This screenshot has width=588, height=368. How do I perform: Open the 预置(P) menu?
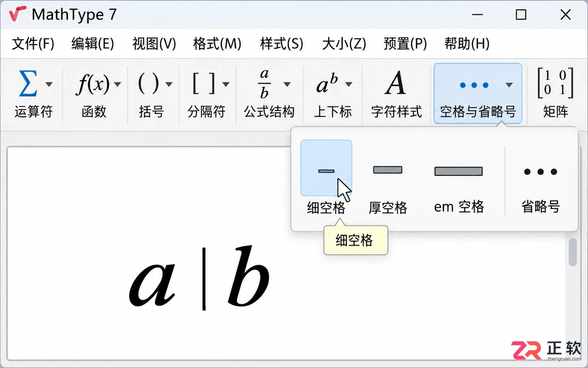click(x=405, y=43)
